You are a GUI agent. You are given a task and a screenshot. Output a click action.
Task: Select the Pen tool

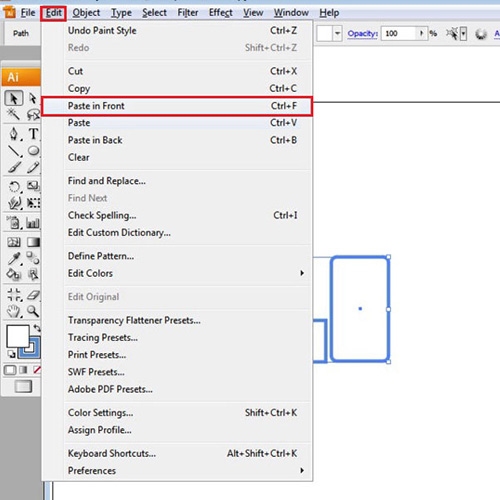14,134
